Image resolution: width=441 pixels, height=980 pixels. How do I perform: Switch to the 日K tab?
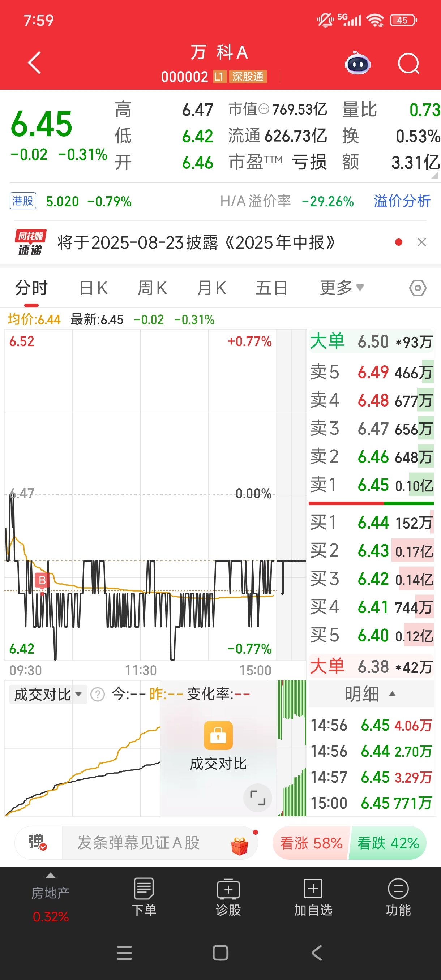(93, 288)
